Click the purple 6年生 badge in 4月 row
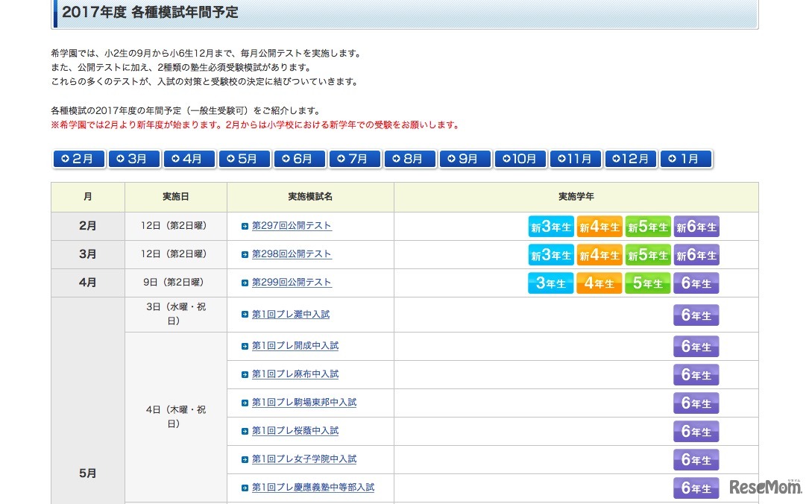Image resolution: width=812 pixels, height=504 pixels. tap(696, 283)
